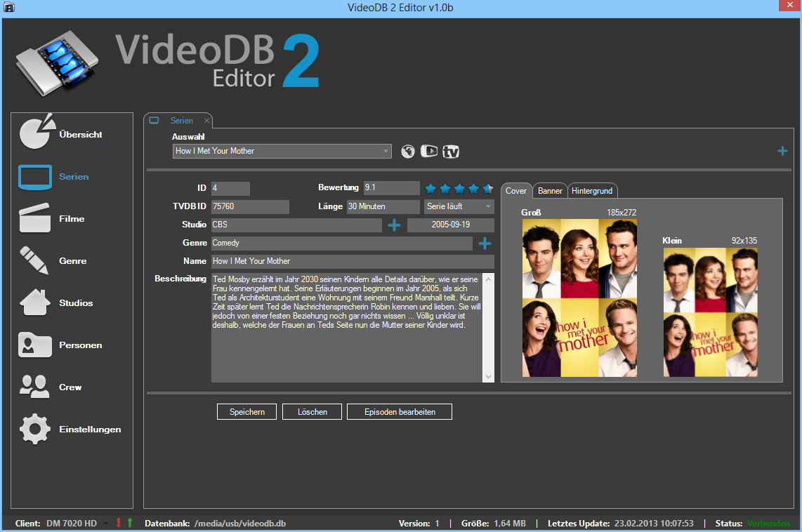Click the Name field How I Met Your Mother
This screenshot has width=802, height=532.
tap(353, 261)
